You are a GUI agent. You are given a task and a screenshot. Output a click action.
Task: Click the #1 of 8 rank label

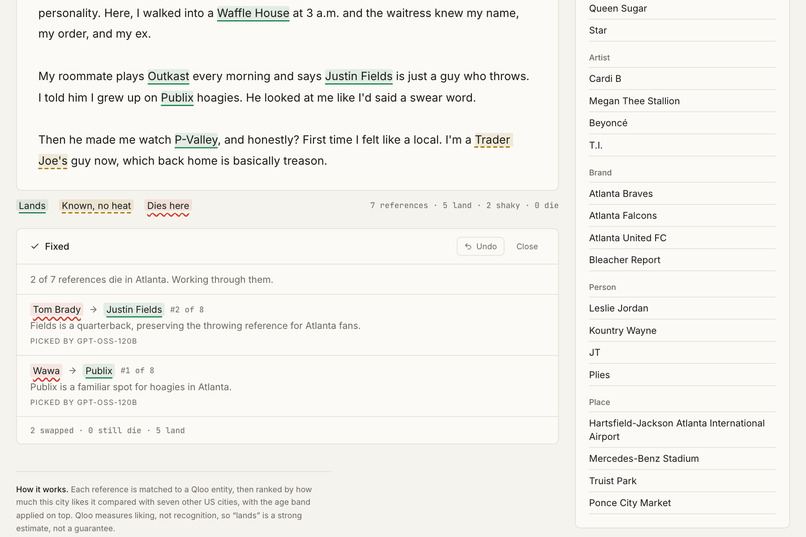(x=137, y=371)
